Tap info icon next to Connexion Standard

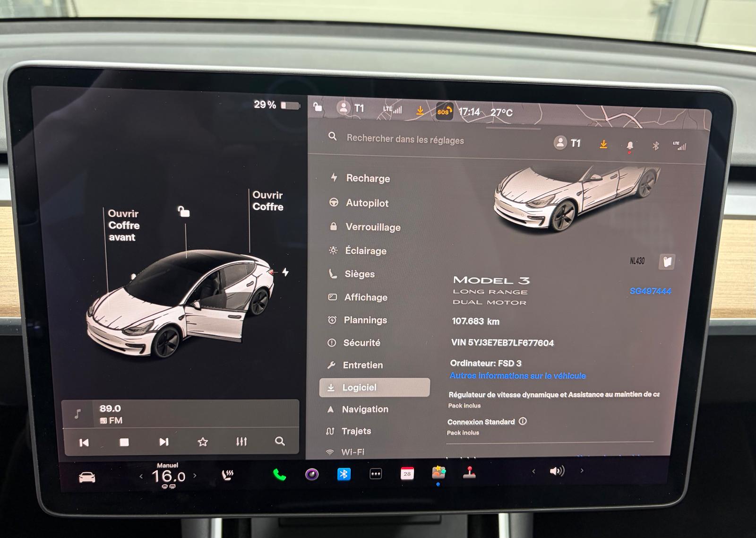click(x=523, y=421)
